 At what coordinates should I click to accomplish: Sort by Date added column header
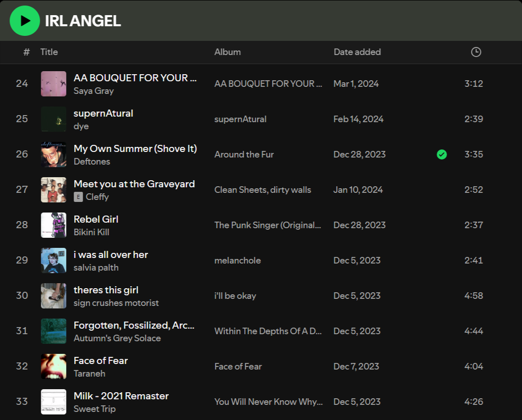tap(357, 52)
